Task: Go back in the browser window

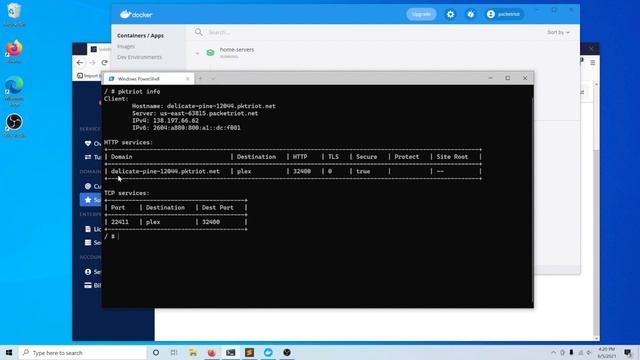Action: coord(80,63)
